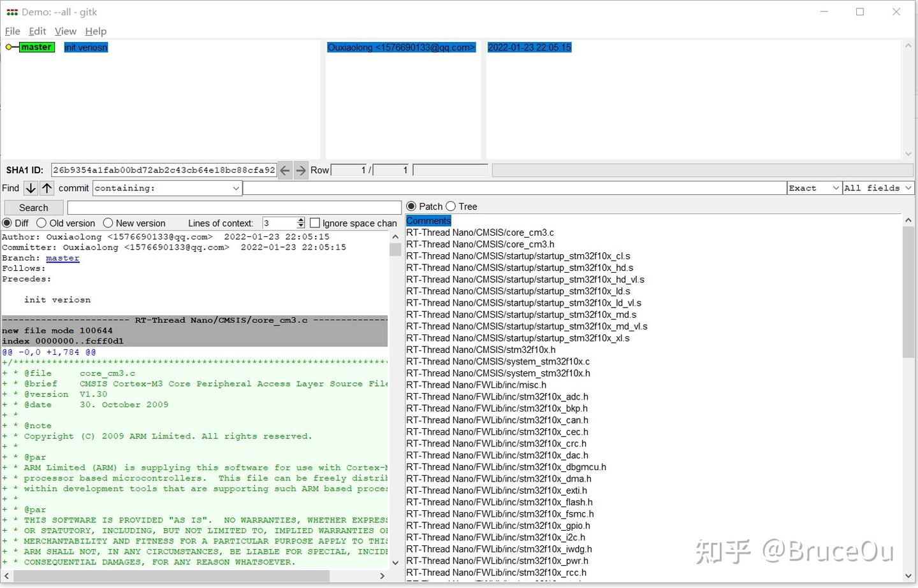Open file RT-Thread Nano/CMSIS/core_cm3.h in list
The width and height of the screenshot is (918, 588).
[x=480, y=244]
